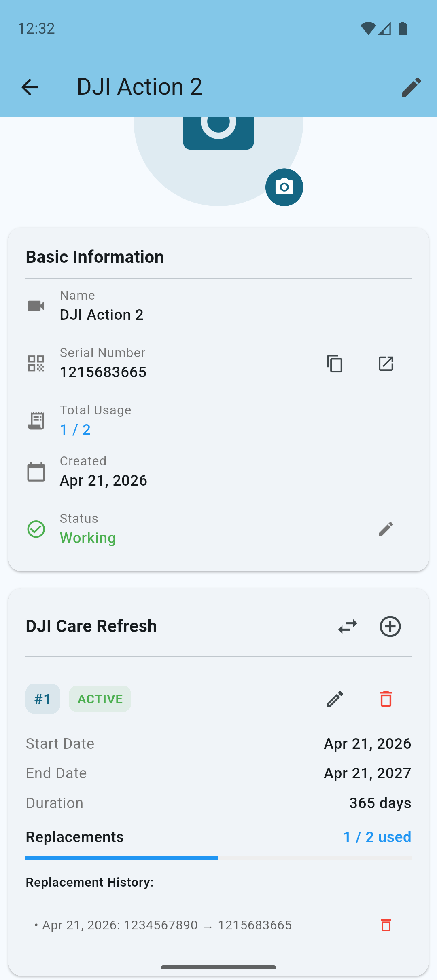Tap the ACTIVE badge on the plan

coord(100,699)
